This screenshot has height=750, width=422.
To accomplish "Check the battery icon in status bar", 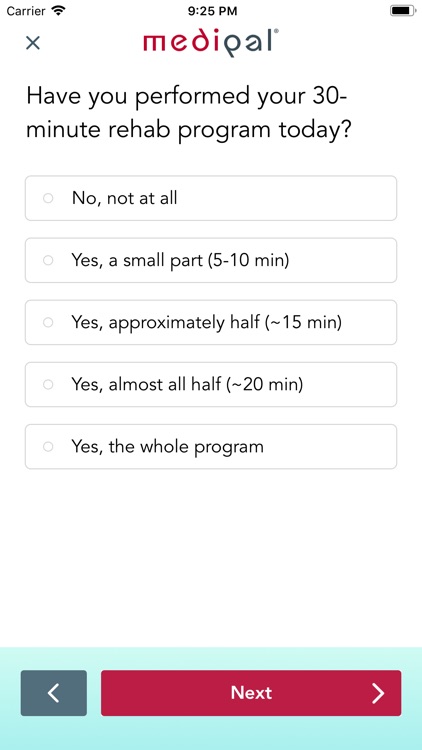I will tap(402, 11).
